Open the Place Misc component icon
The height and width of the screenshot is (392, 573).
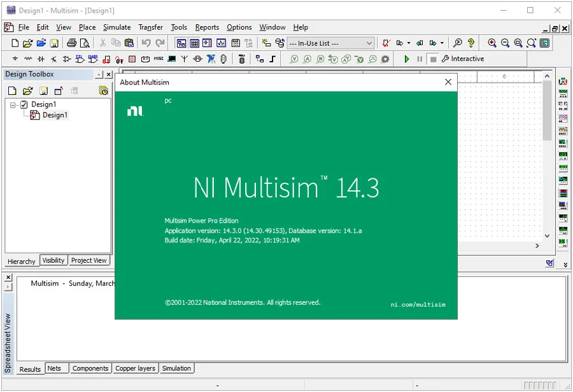pyautogui.click(x=159, y=59)
